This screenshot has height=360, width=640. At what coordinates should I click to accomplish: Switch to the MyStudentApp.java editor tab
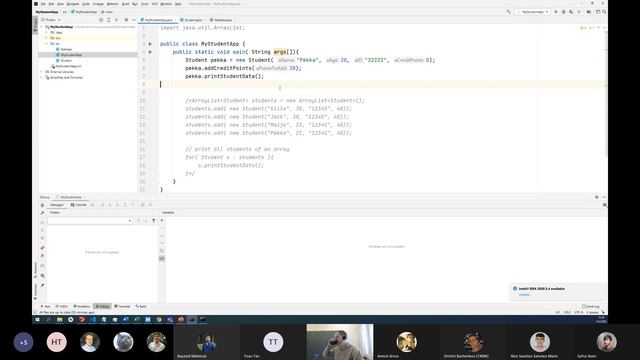158,20
